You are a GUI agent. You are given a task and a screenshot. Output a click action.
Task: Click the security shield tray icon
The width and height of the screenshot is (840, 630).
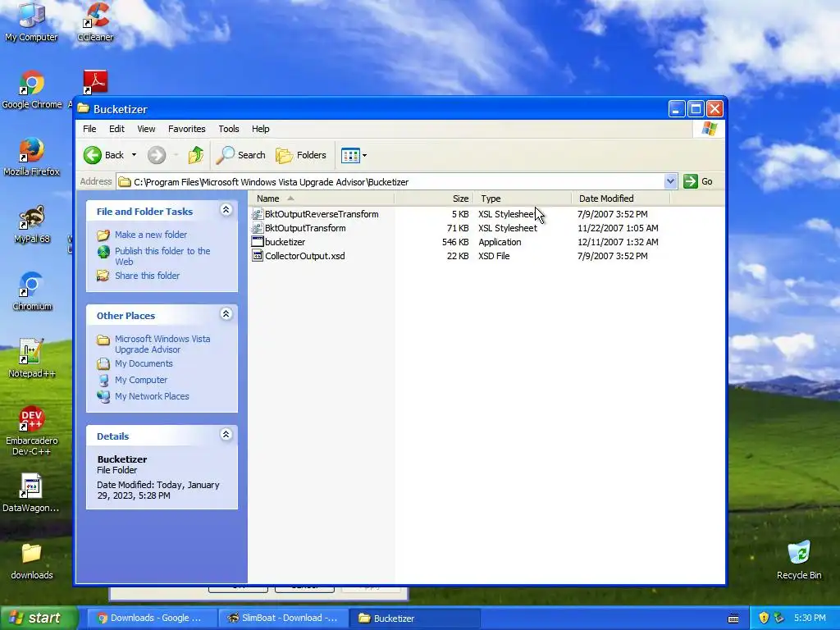[764, 619]
